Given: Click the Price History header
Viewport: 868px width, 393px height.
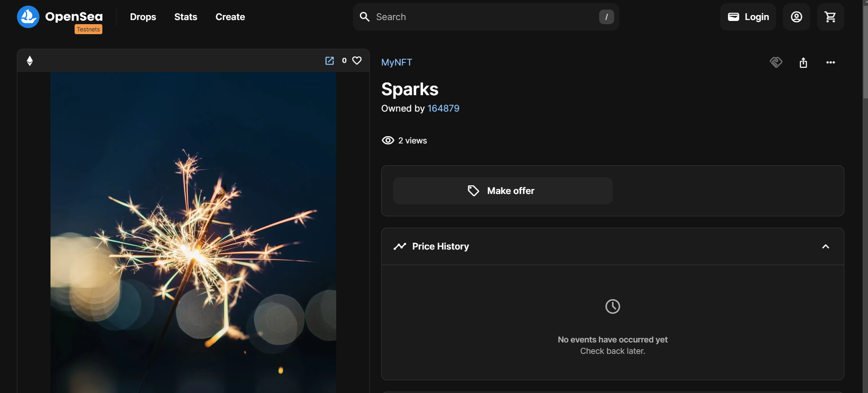Looking at the screenshot, I should 613,246.
